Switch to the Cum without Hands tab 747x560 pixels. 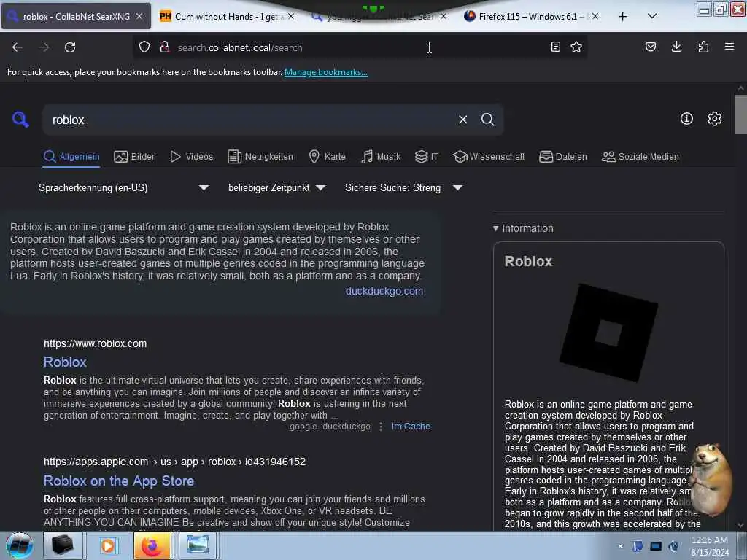226,17
